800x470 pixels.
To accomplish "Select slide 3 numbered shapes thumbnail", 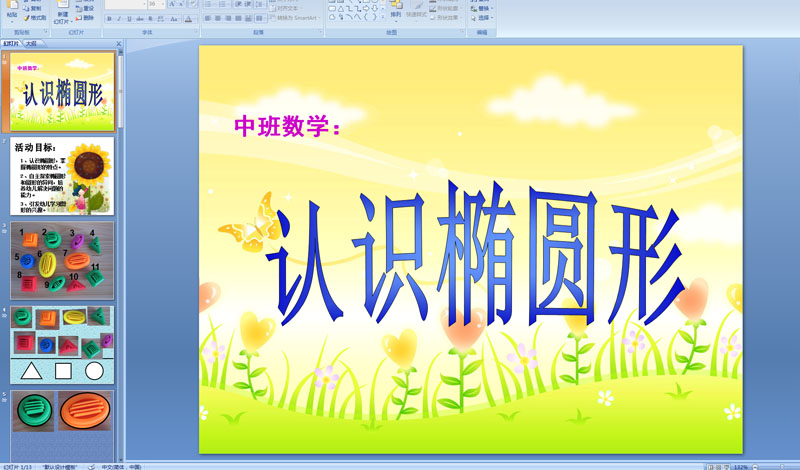I will (x=62, y=260).
